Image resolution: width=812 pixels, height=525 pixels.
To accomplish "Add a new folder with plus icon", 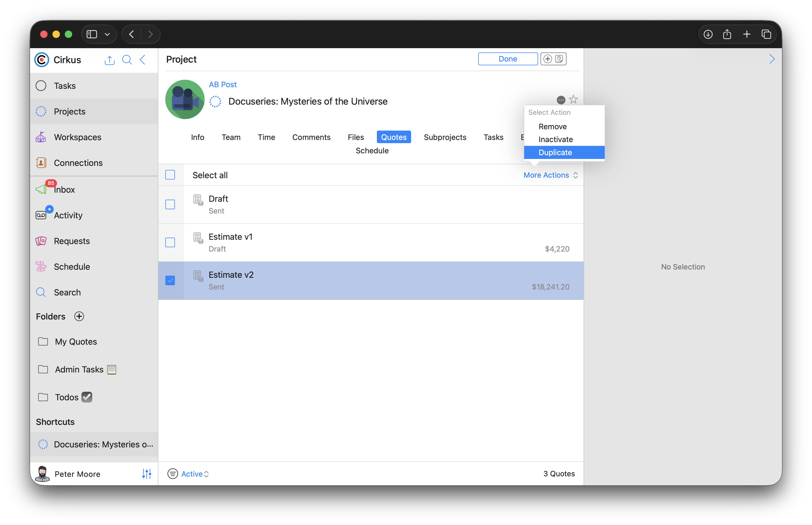I will (x=79, y=316).
